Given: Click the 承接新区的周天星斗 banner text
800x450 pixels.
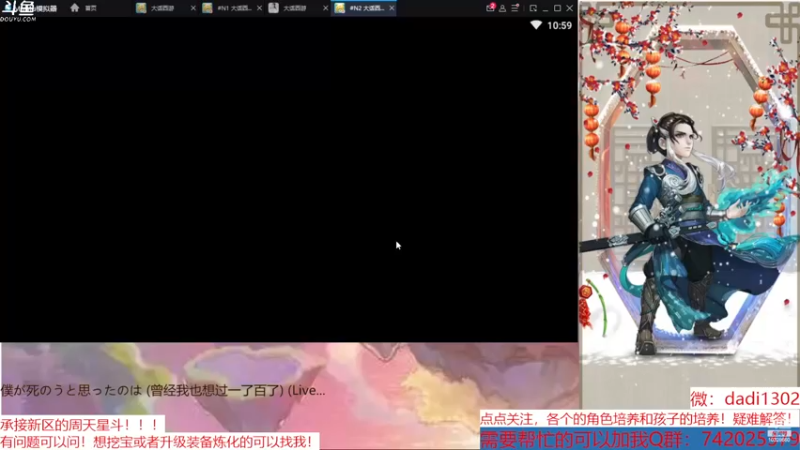Looking at the screenshot, I should (x=80, y=424).
